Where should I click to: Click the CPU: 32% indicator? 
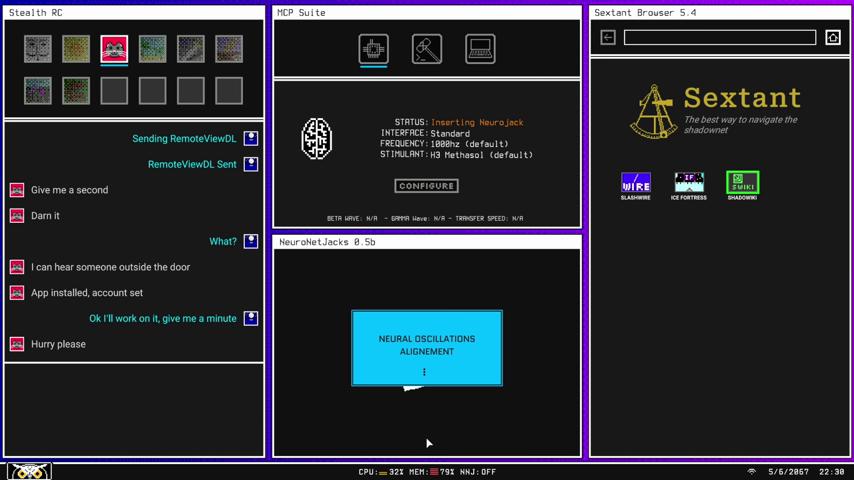click(381, 472)
